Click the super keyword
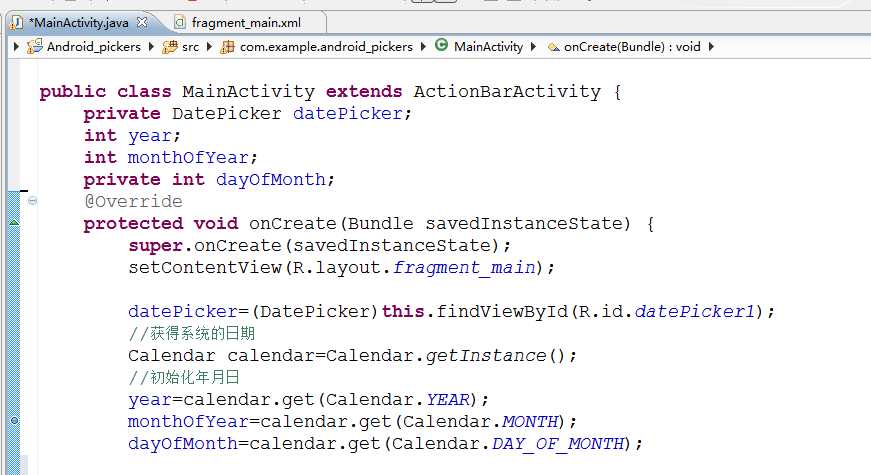This screenshot has height=475, width=871. pyautogui.click(x=156, y=246)
